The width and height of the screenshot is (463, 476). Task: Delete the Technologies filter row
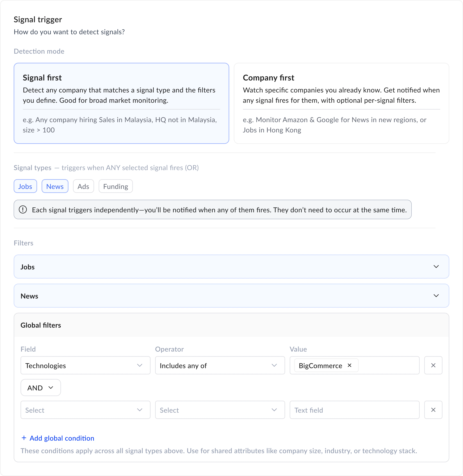click(x=433, y=365)
